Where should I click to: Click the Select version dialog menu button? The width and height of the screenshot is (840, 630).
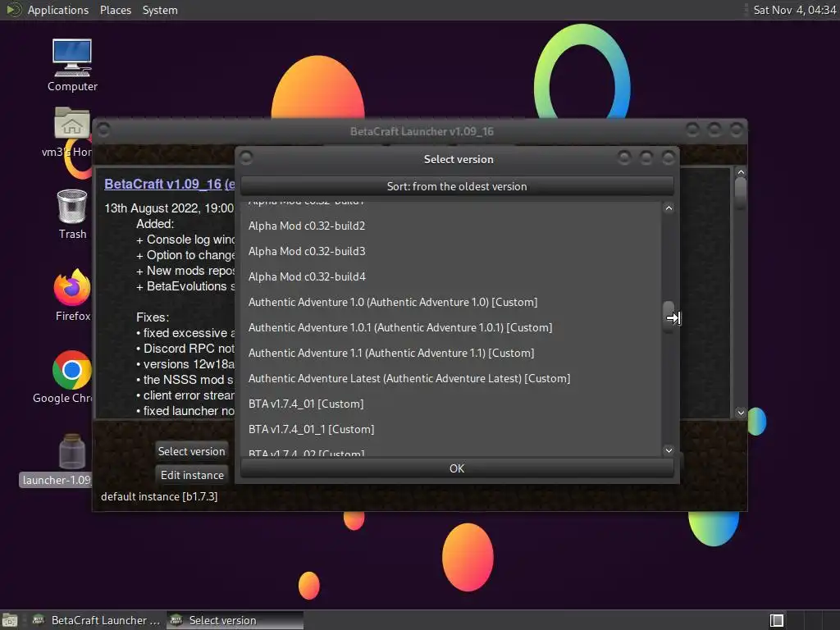[246, 157]
